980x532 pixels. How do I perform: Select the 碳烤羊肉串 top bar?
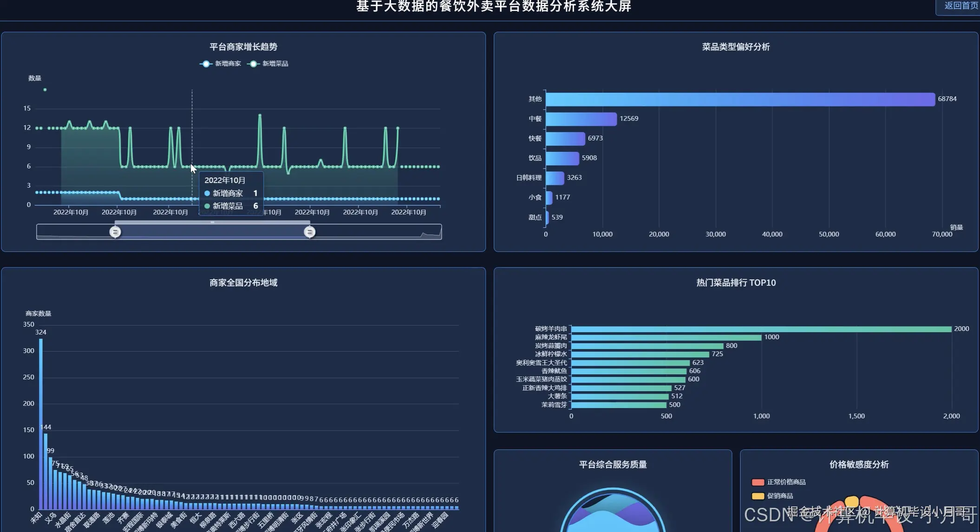click(761, 329)
